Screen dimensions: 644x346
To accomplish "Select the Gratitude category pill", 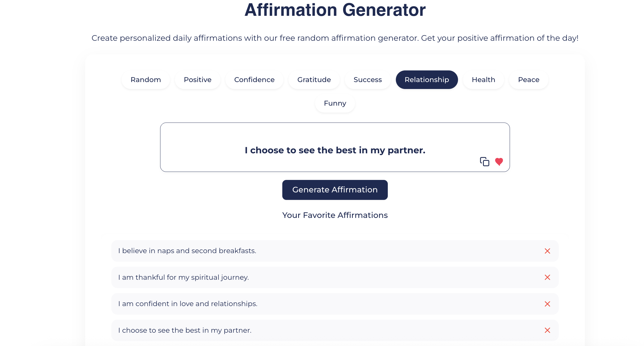I will coord(314,80).
